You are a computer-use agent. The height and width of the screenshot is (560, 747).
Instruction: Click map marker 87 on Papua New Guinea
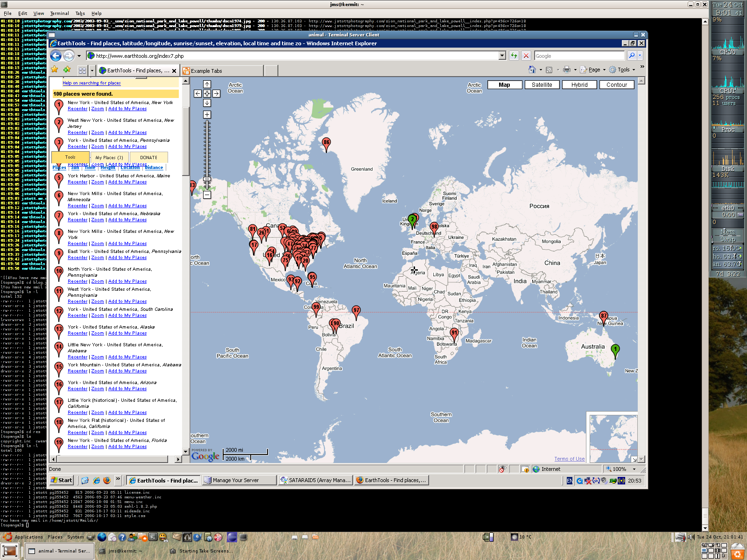604,317
